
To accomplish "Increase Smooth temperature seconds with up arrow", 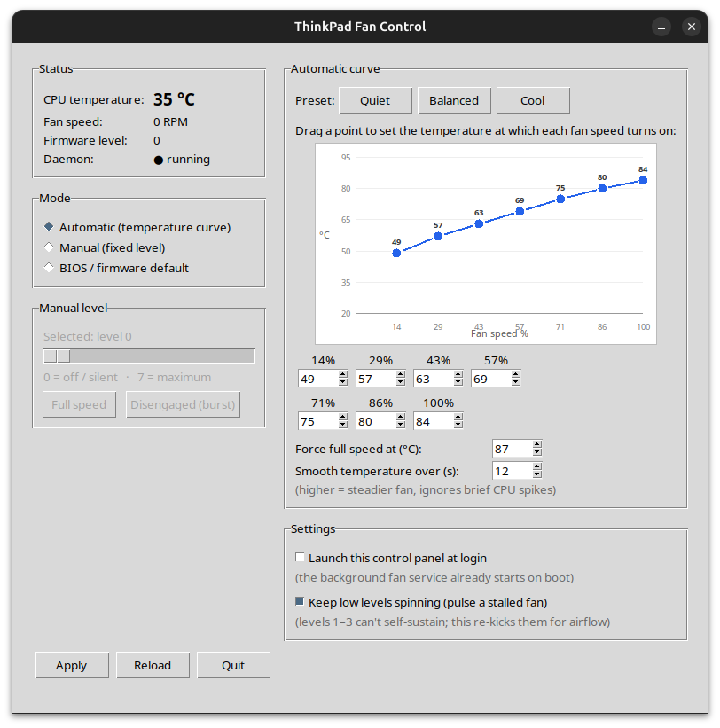I will click(x=537, y=467).
